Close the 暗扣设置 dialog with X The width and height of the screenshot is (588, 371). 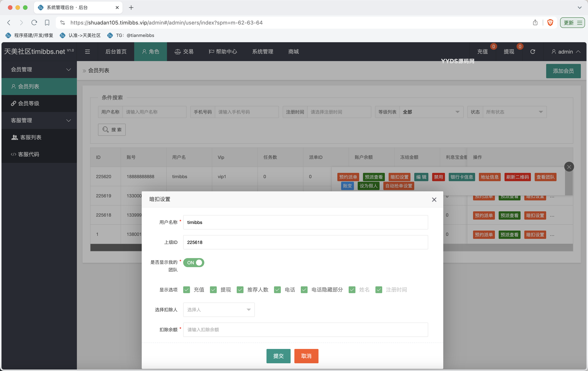pos(434,199)
